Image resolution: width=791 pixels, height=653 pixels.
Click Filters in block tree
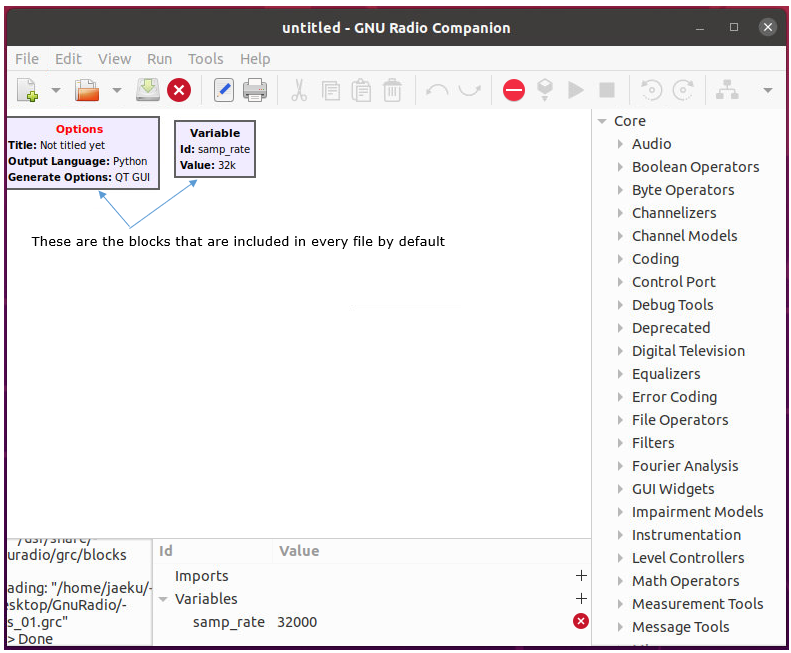point(653,443)
